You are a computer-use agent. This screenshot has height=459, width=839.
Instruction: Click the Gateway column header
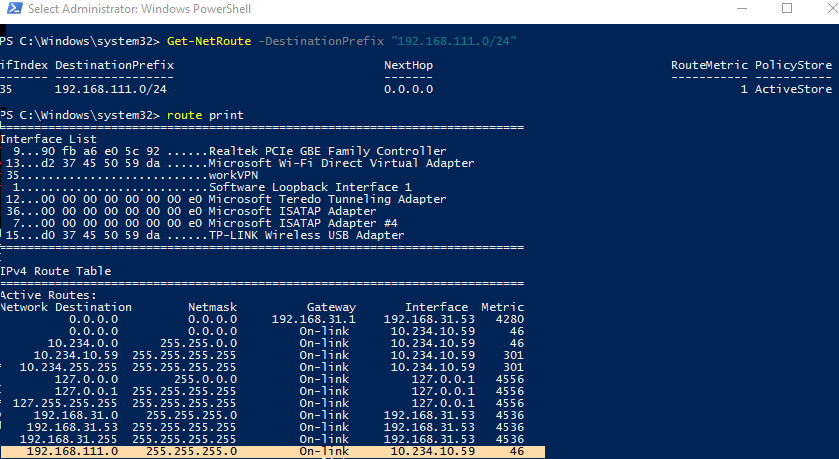point(331,308)
